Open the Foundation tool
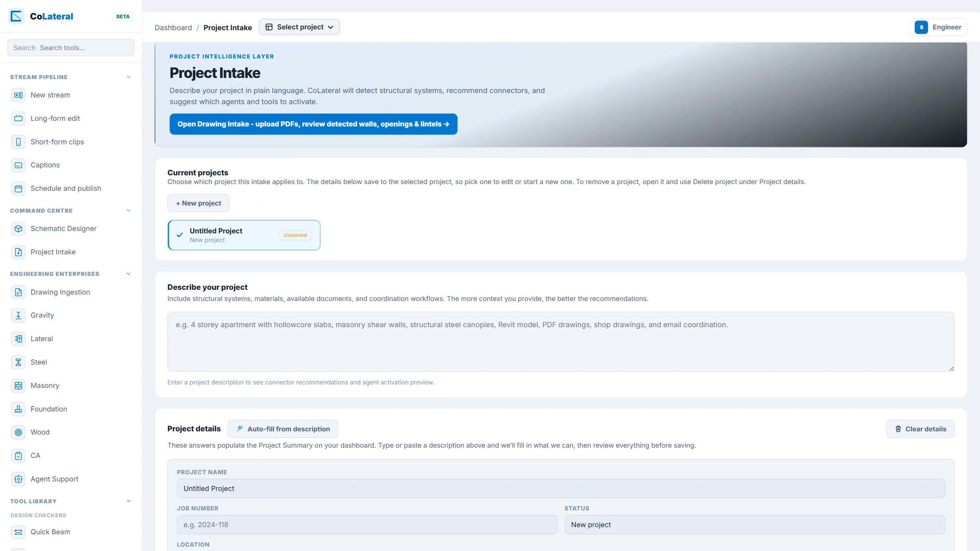The height and width of the screenshot is (551, 980). (49, 409)
